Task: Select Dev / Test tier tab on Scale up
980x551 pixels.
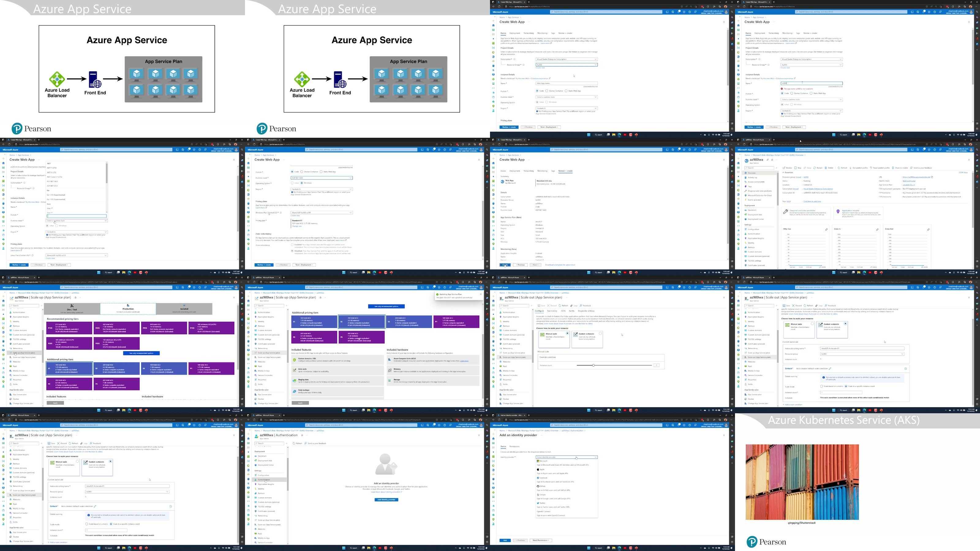Action: click(x=72, y=309)
